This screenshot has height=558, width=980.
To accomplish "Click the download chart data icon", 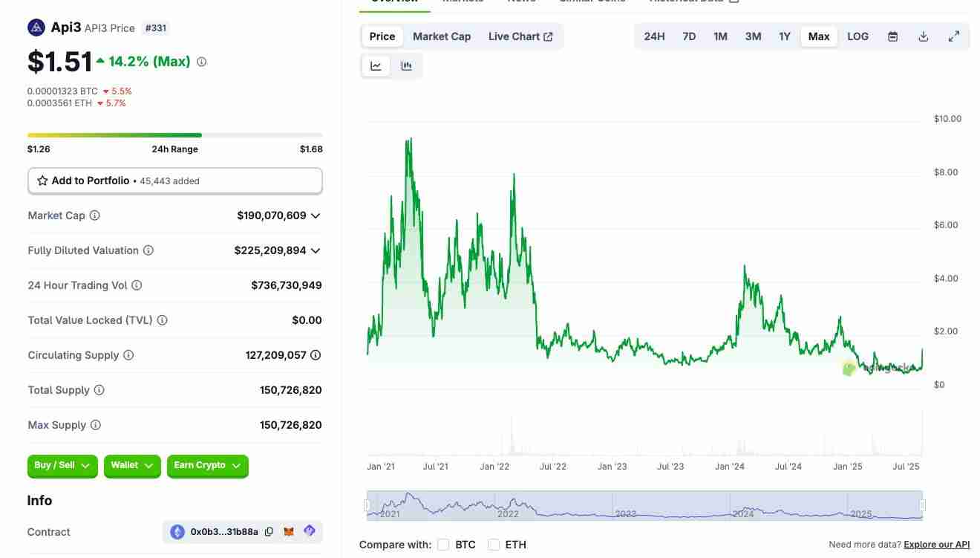I will [x=923, y=36].
